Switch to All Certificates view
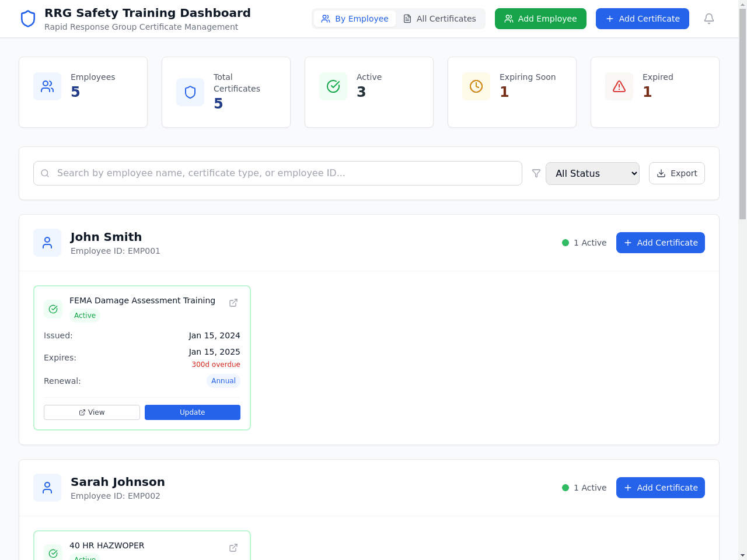The height and width of the screenshot is (560, 747). pos(439,19)
